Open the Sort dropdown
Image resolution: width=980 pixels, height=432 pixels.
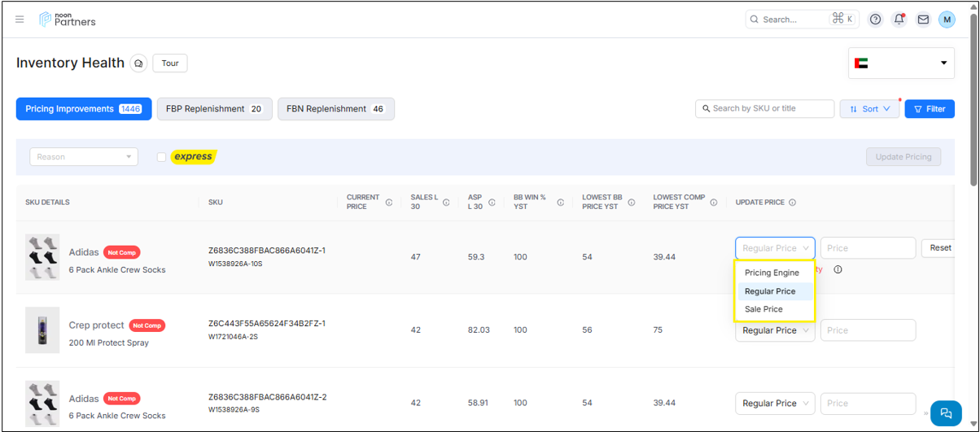pyautogui.click(x=869, y=109)
